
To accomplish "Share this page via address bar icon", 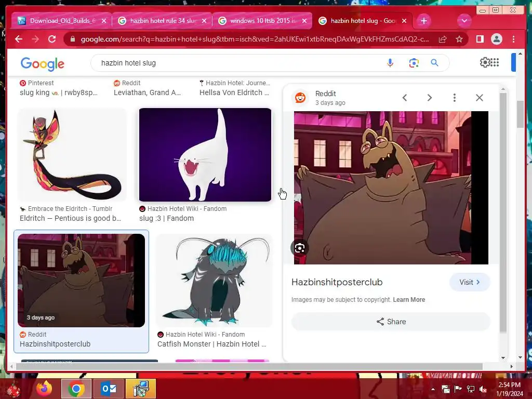I will 443,39.
